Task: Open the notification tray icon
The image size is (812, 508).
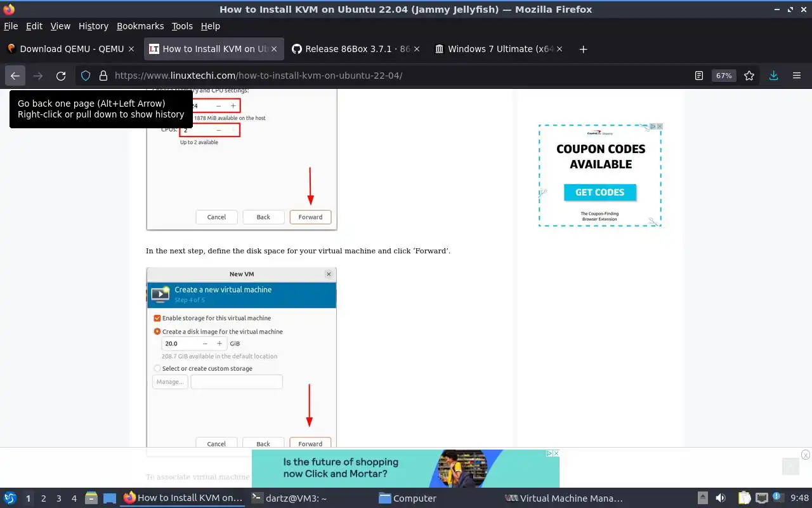Action: (778, 498)
